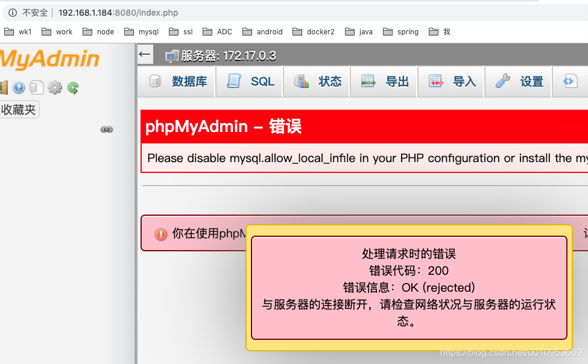Click the log out door icon
Screen dimensions: 588x364
(x=4, y=88)
